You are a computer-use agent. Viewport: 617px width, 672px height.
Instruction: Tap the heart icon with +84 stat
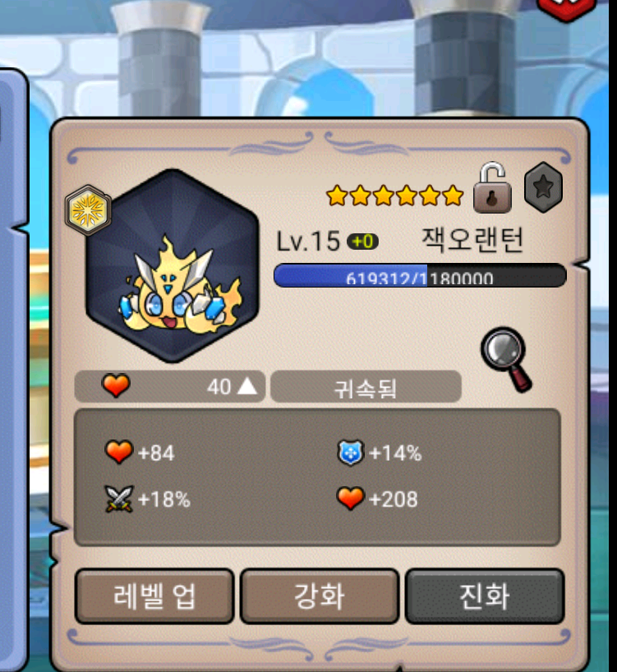[x=119, y=452]
